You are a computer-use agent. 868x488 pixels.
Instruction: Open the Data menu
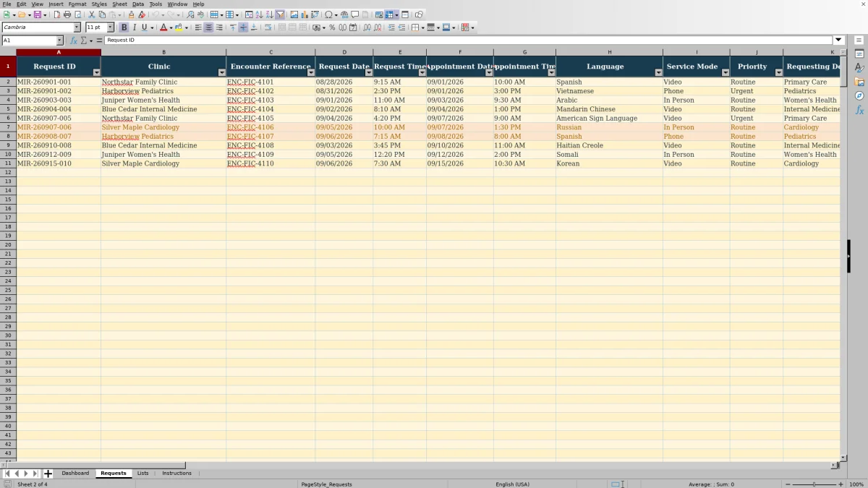click(137, 4)
